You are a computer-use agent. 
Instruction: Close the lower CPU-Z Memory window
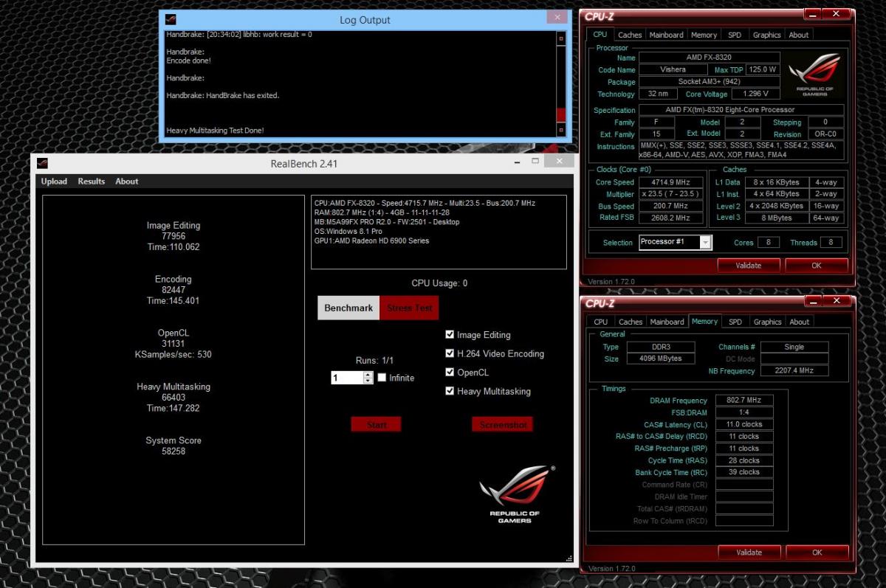pos(836,301)
